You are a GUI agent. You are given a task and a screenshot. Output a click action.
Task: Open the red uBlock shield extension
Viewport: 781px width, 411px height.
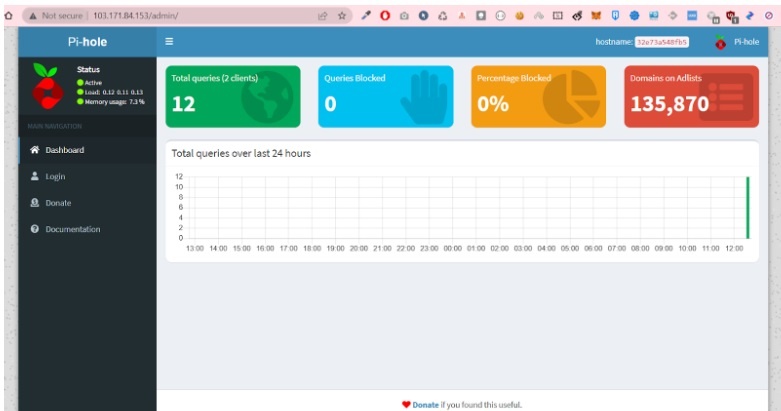click(732, 16)
